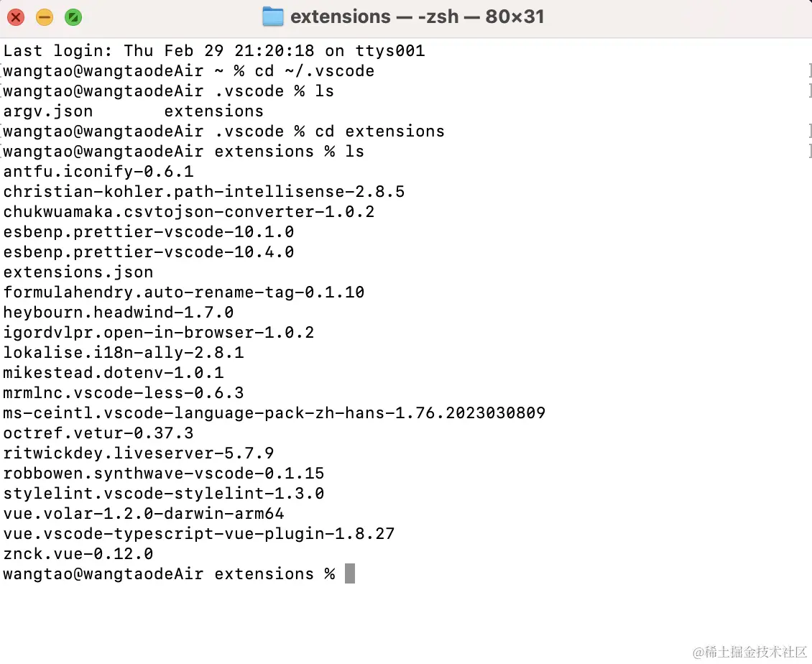This screenshot has height=664, width=812.
Task: Click the extensions.json file name
Action: point(78,272)
